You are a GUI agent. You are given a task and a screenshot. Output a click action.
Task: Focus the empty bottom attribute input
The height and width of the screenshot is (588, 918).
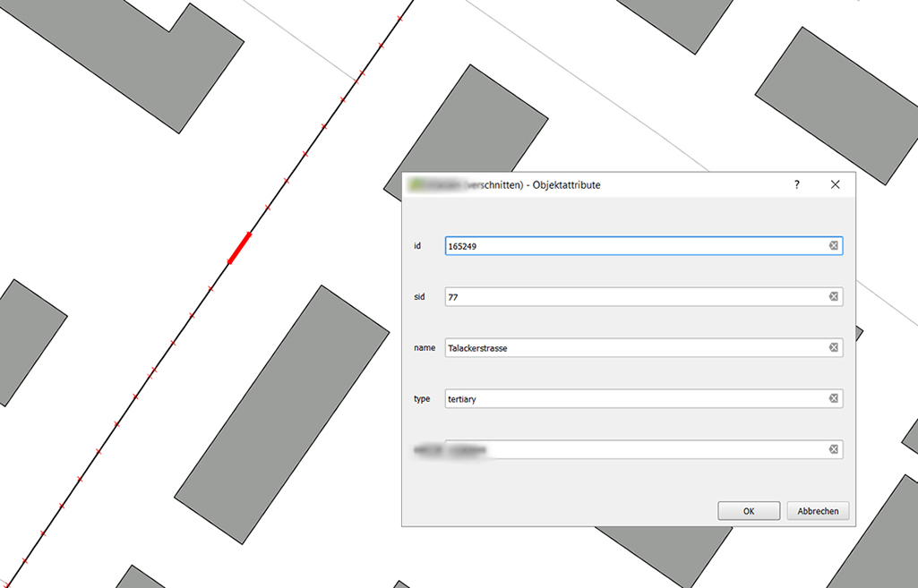627,449
